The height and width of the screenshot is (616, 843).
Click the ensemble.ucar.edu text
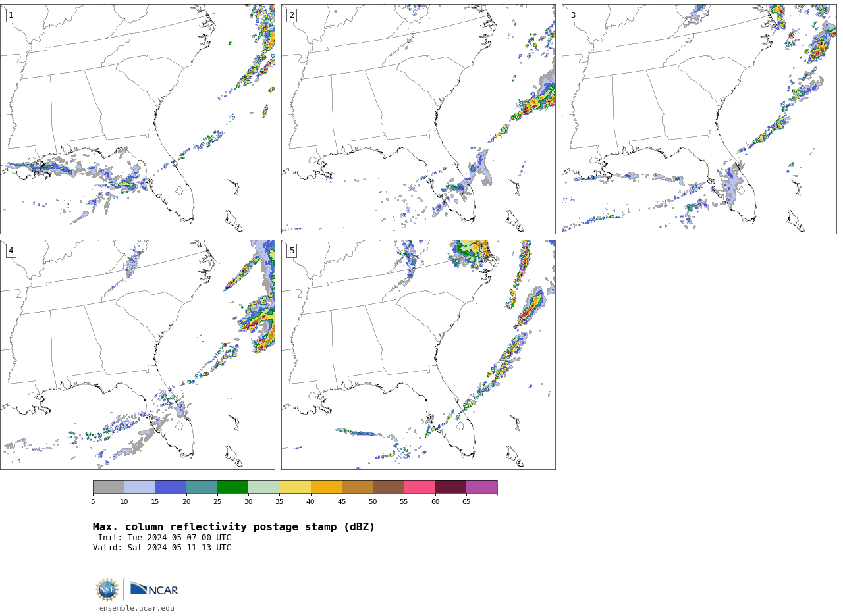click(x=137, y=609)
